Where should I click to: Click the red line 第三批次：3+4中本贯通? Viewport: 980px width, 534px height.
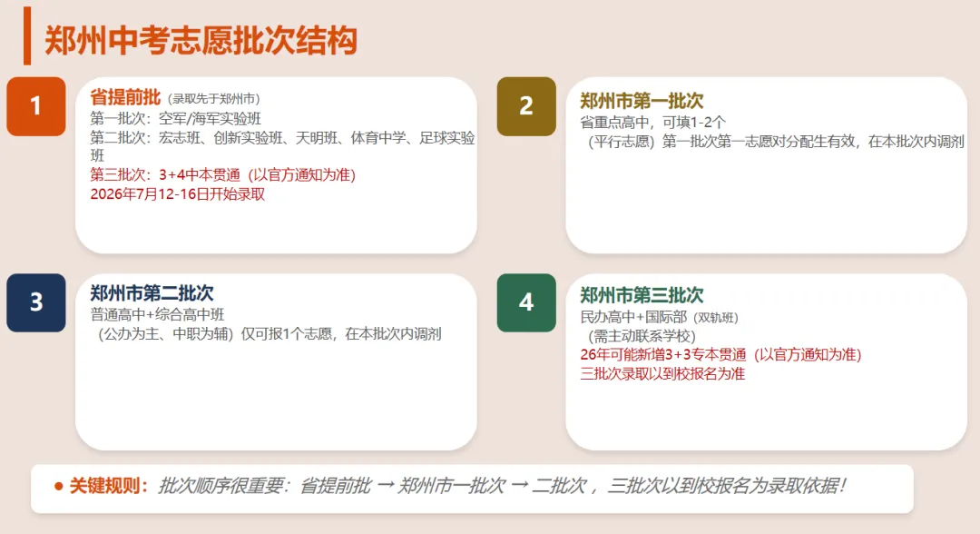[x=223, y=174]
